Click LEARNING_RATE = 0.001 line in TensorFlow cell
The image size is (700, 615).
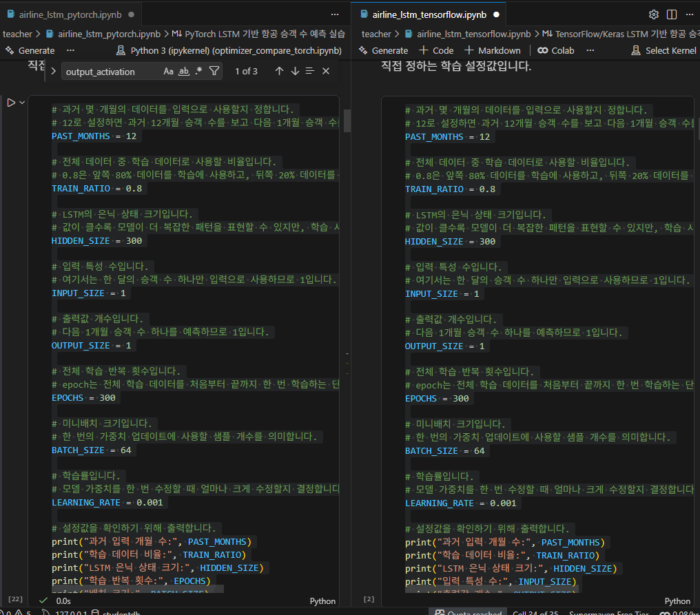pos(461,503)
